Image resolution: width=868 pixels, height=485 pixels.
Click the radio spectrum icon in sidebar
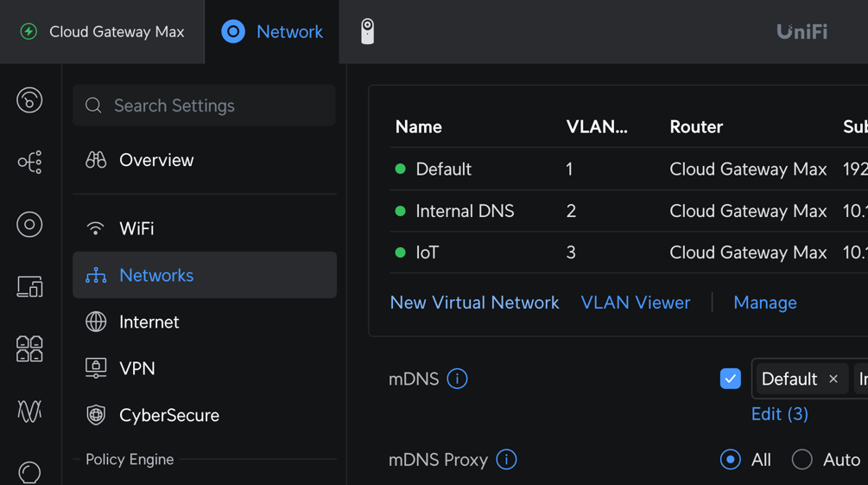click(x=29, y=412)
